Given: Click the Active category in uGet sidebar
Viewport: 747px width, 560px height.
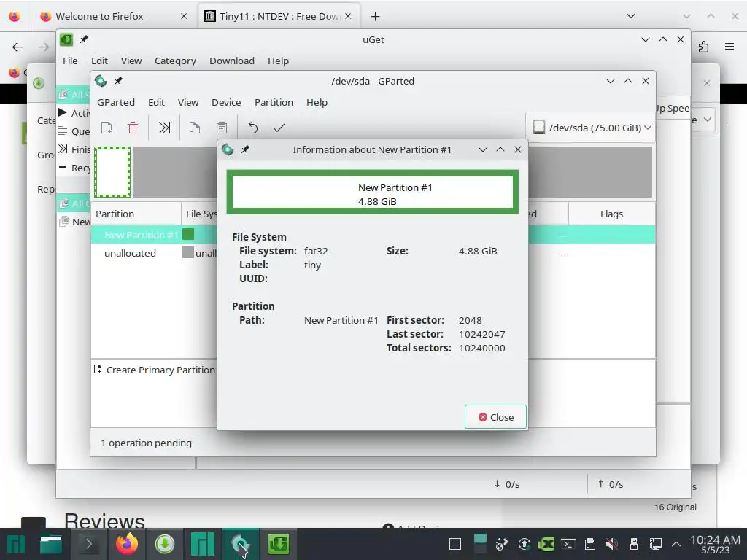Looking at the screenshot, I should (74, 113).
